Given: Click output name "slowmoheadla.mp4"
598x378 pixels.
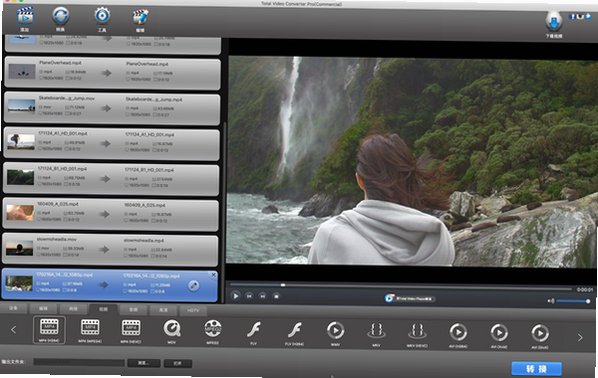Looking at the screenshot, I should pyautogui.click(x=143, y=240).
